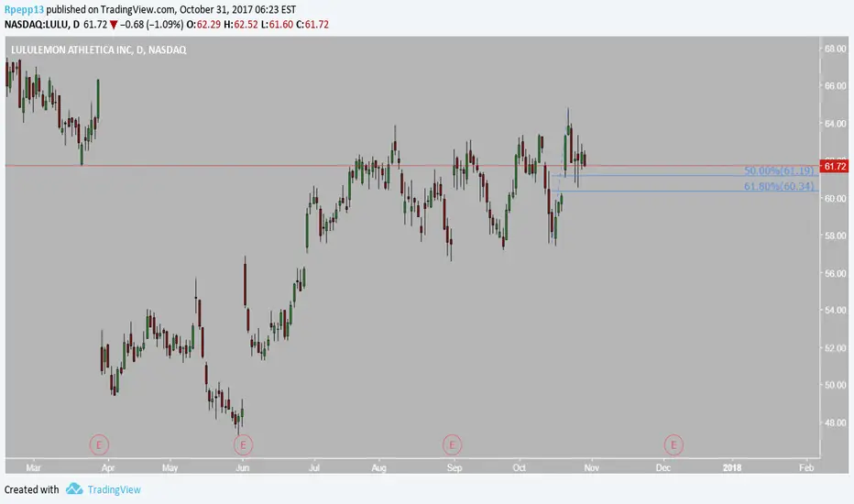Viewport: 854px width, 504px height.
Task: Select the earnings marker near September
Action: (x=452, y=445)
